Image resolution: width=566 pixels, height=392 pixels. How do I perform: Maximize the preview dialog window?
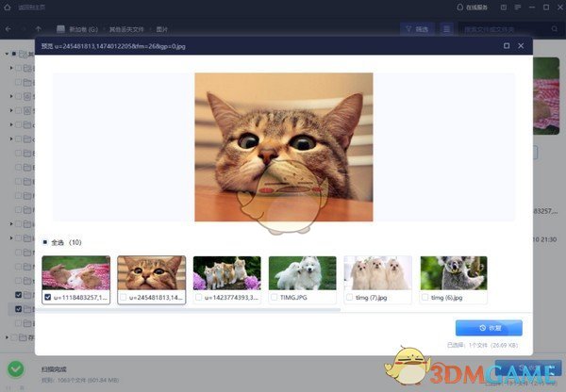click(507, 45)
